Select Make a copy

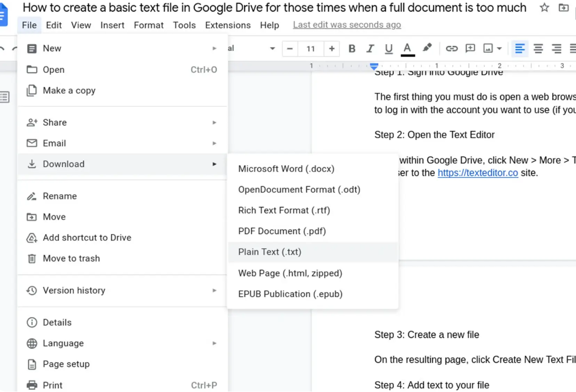(x=122, y=91)
